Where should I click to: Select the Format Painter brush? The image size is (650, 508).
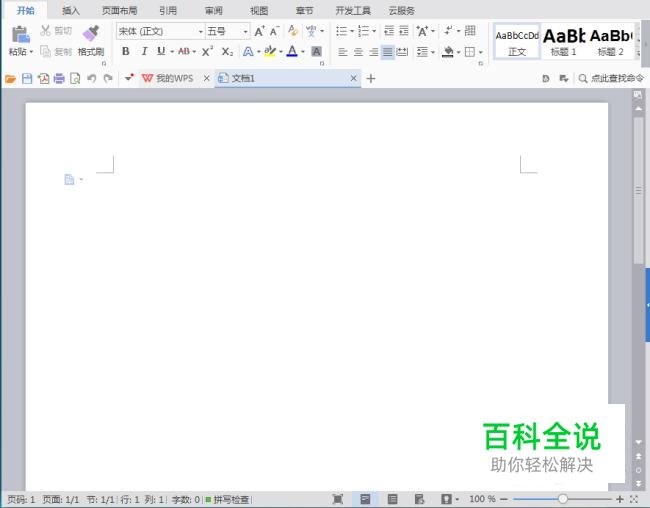pyautogui.click(x=91, y=33)
